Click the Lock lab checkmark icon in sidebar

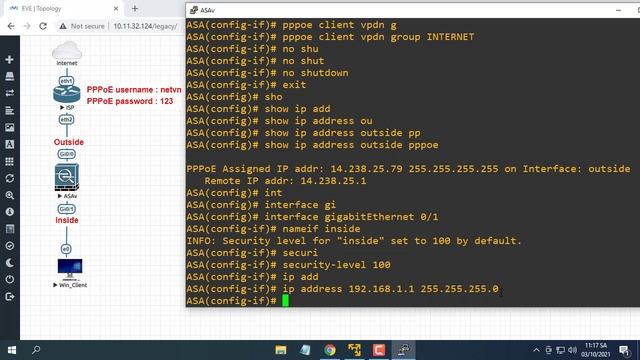tap(9, 246)
